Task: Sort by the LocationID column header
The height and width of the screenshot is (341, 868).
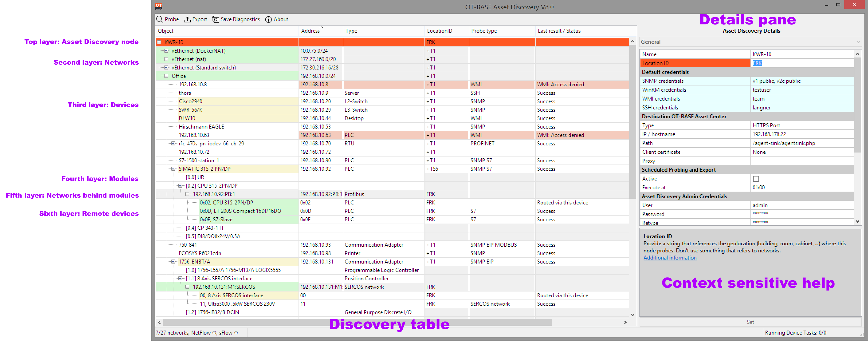Action: point(446,31)
